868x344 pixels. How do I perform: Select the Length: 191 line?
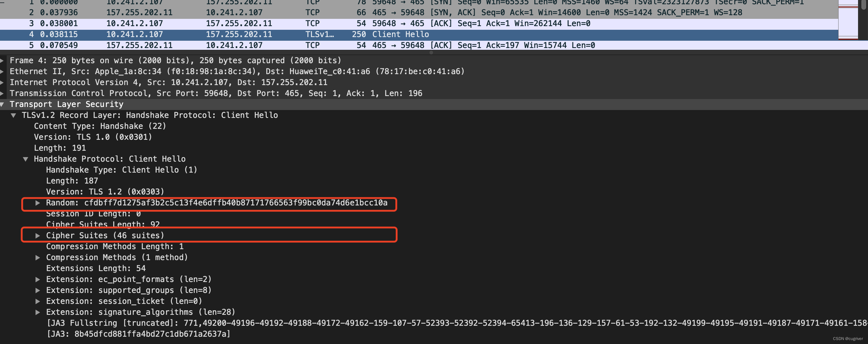click(x=60, y=148)
